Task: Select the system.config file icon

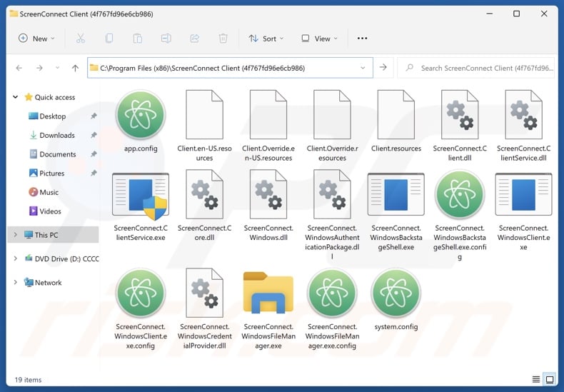Action: (x=396, y=293)
